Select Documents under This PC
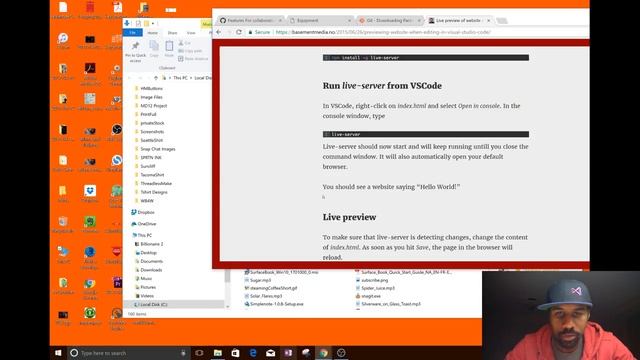 tap(151, 261)
